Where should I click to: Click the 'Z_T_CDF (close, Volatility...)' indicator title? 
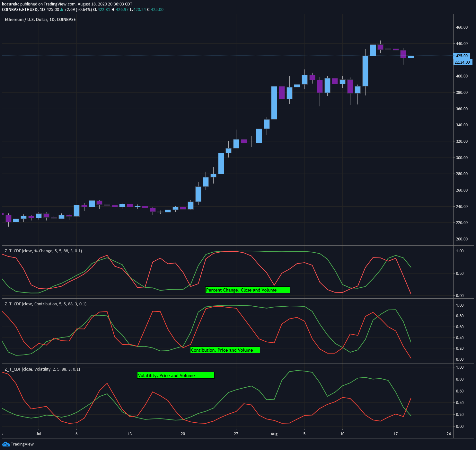coord(42,369)
